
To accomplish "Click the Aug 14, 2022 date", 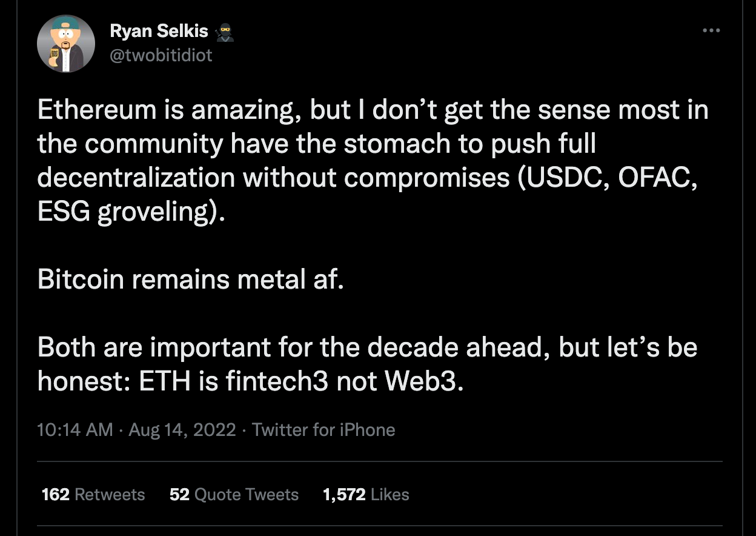I will [x=182, y=430].
